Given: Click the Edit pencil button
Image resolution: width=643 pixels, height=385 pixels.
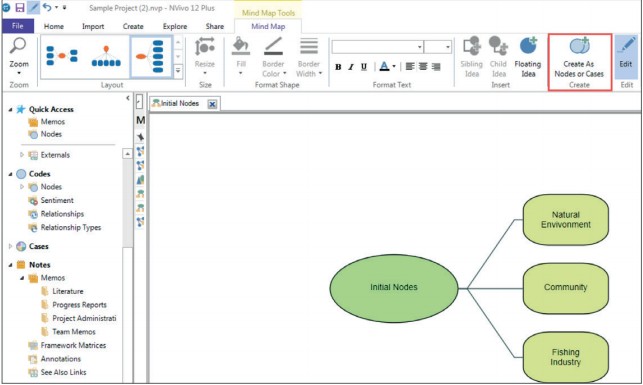Looking at the screenshot, I should click(626, 52).
